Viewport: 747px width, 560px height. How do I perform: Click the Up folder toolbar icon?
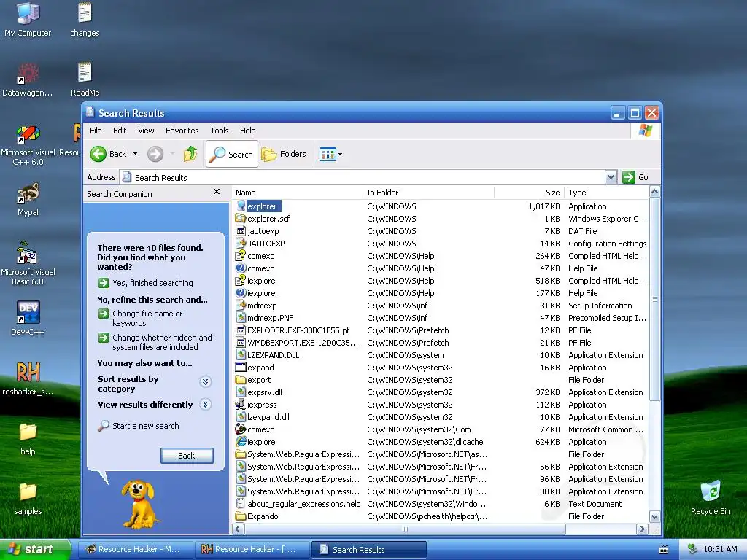[x=190, y=154]
